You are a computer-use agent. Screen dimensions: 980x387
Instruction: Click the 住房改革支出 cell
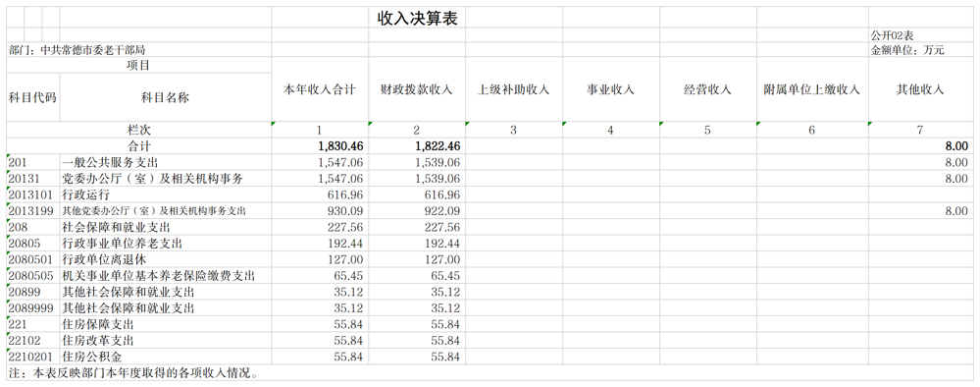(166, 341)
